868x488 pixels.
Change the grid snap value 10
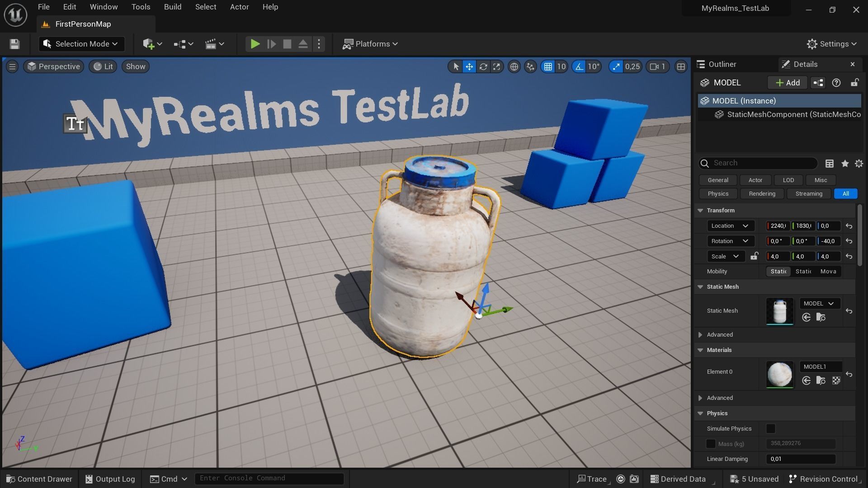[561, 67]
